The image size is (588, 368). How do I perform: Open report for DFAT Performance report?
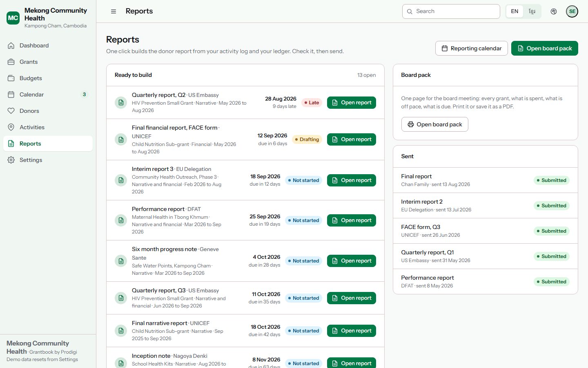352,220
